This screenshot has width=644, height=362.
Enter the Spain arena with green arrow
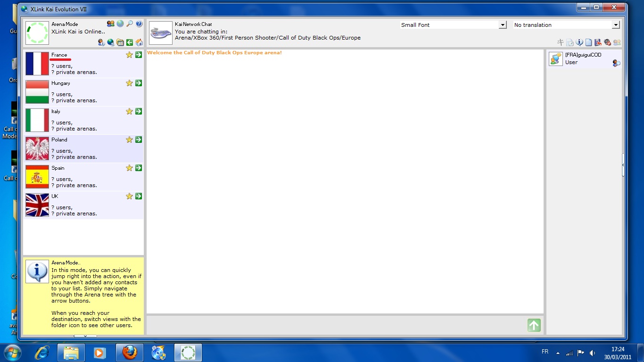[139, 168]
